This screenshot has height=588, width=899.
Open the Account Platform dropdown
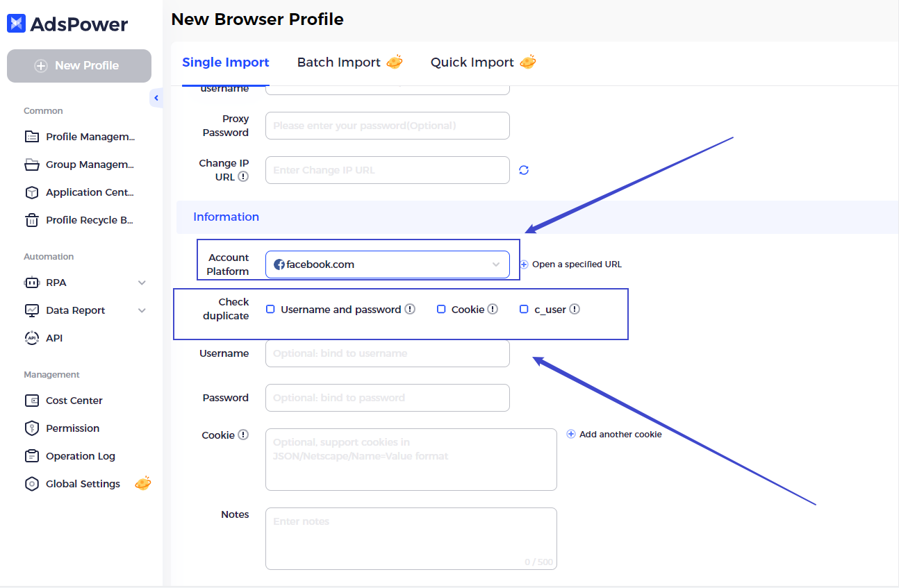[x=387, y=264]
